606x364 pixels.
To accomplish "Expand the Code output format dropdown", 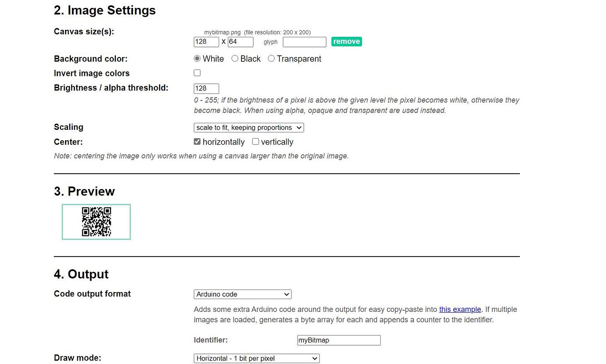I will point(242,294).
